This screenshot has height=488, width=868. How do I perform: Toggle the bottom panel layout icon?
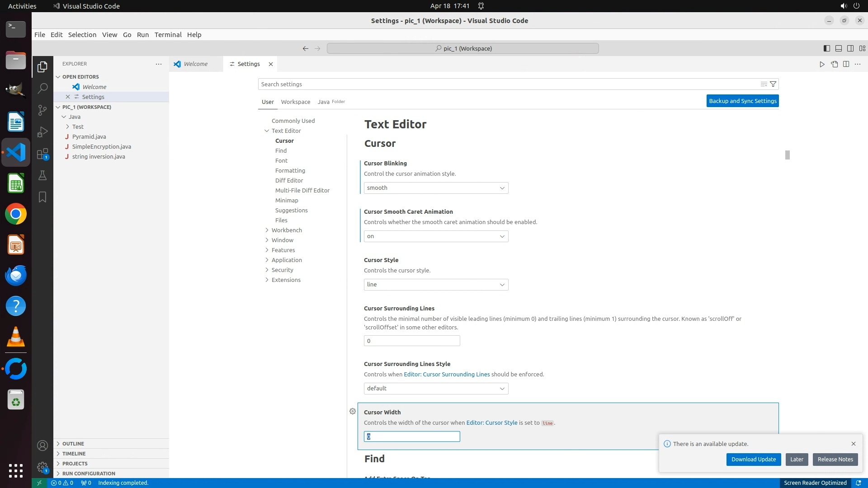(x=838, y=48)
